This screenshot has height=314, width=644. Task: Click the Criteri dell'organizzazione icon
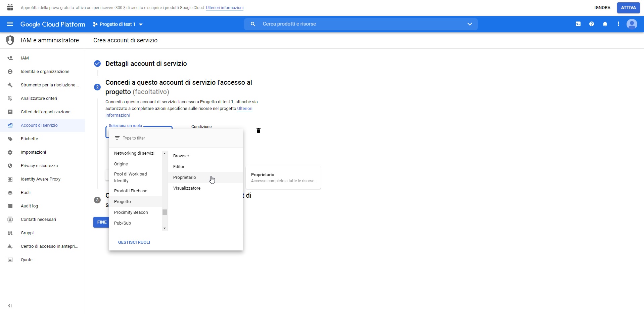pyautogui.click(x=10, y=112)
